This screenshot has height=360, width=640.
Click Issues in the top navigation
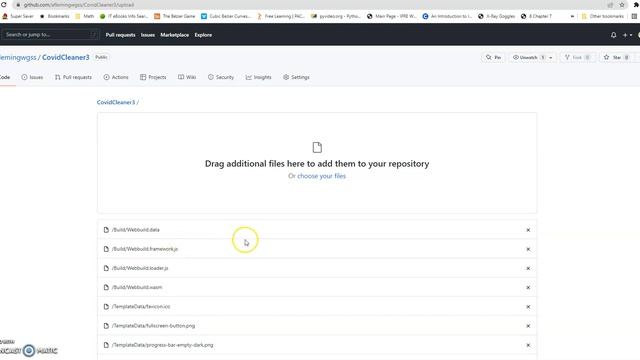click(x=148, y=35)
